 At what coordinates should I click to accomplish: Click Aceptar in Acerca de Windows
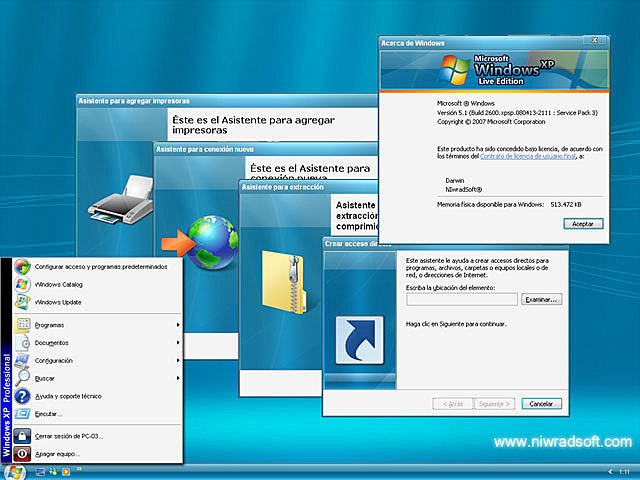(x=583, y=224)
